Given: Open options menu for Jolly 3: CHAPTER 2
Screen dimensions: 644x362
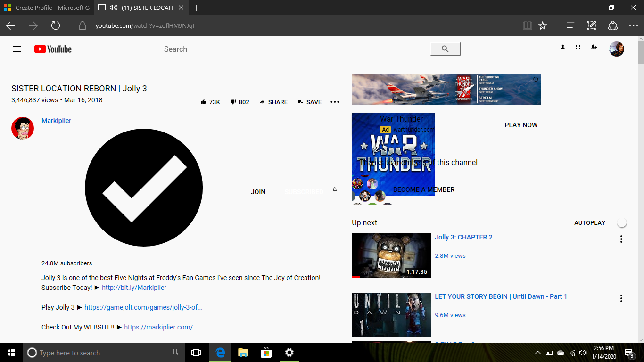Looking at the screenshot, I should coord(621,239).
